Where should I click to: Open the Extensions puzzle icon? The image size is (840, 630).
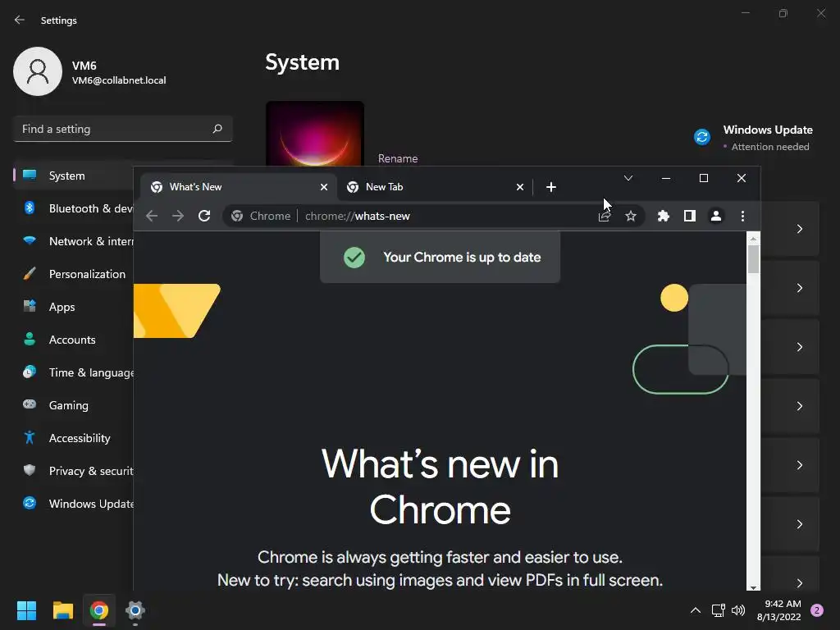[x=663, y=216]
